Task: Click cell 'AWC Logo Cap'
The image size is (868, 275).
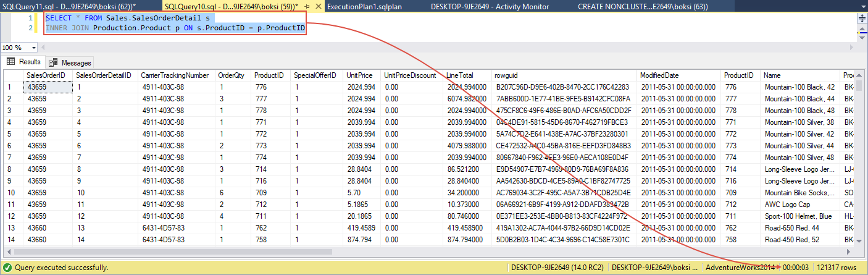Action: pos(800,204)
